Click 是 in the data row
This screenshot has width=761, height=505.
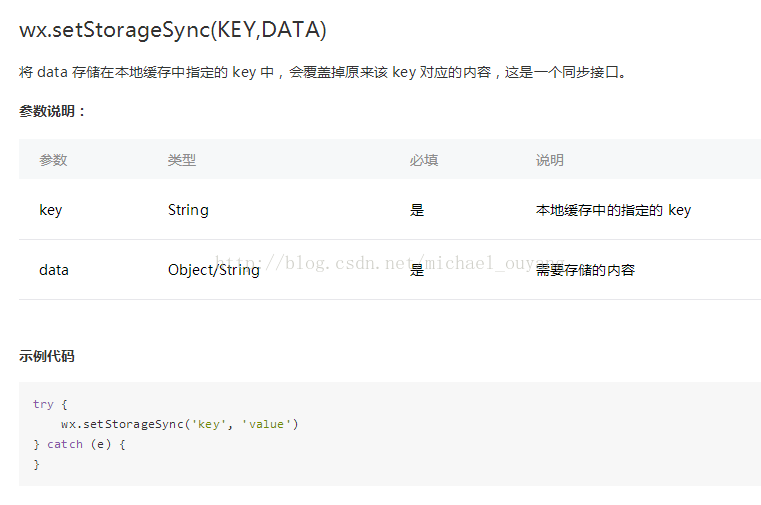pyautogui.click(x=417, y=270)
